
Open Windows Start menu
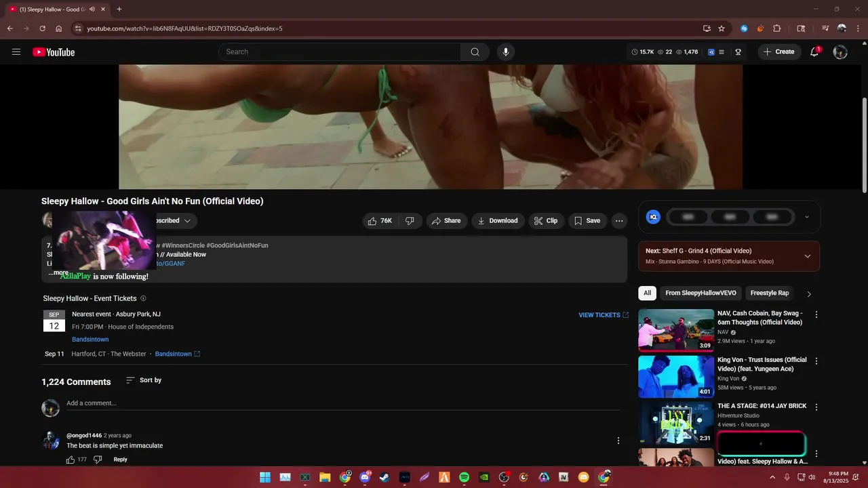(x=265, y=477)
